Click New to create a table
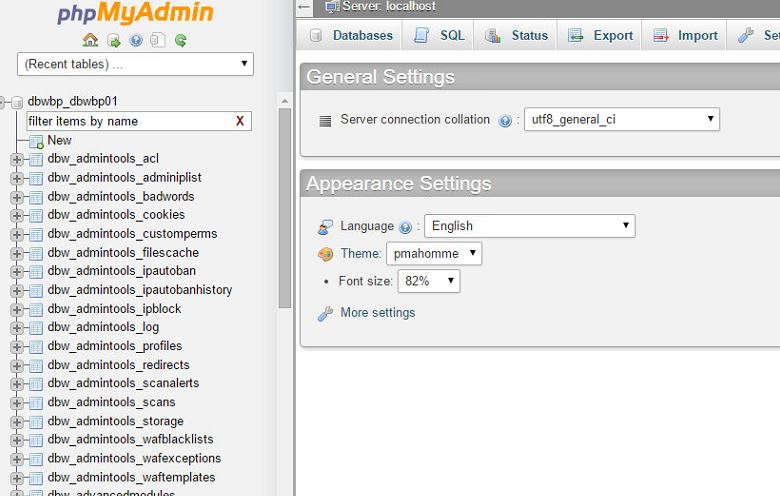This screenshot has width=780, height=496. coord(59,140)
